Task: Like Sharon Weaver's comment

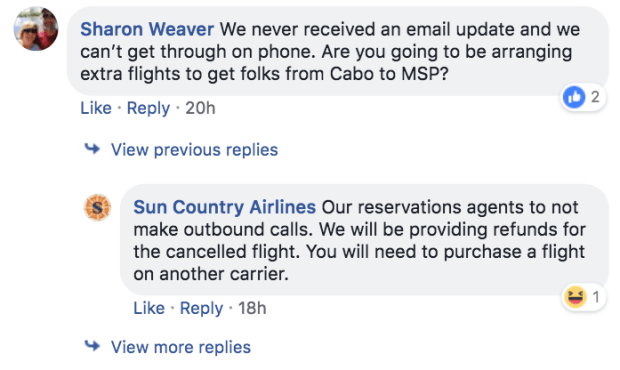Action: click(x=96, y=108)
